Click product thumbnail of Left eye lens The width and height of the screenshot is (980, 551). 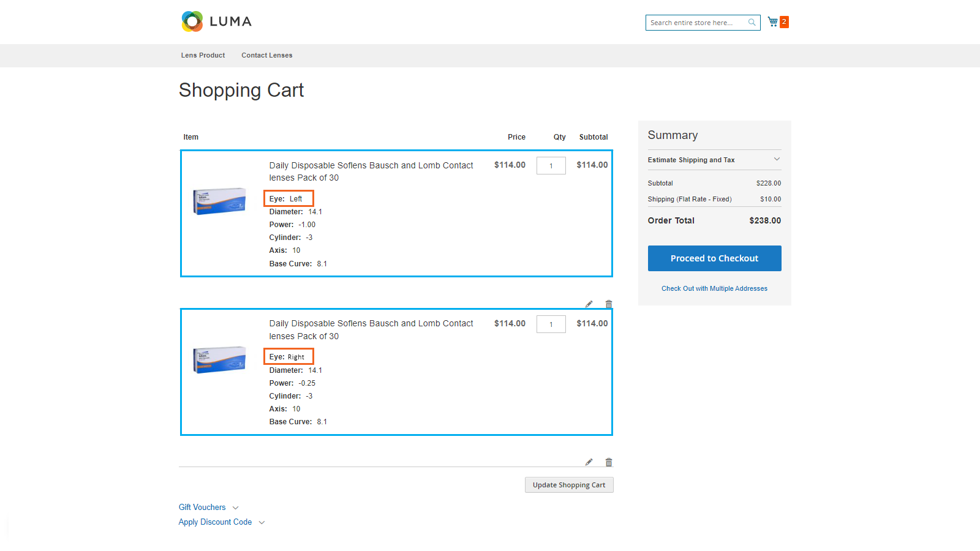(x=219, y=201)
